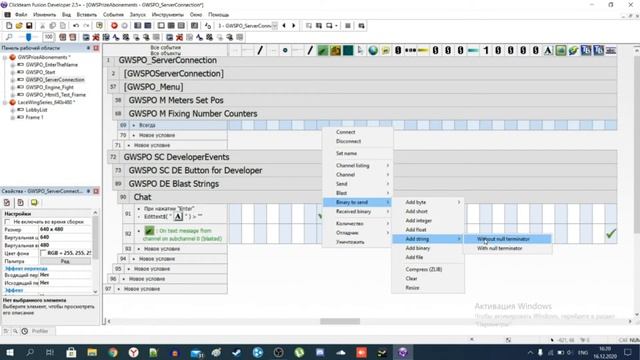
Task: Click the 'Ред.' palette edit button
Action: [65, 261]
